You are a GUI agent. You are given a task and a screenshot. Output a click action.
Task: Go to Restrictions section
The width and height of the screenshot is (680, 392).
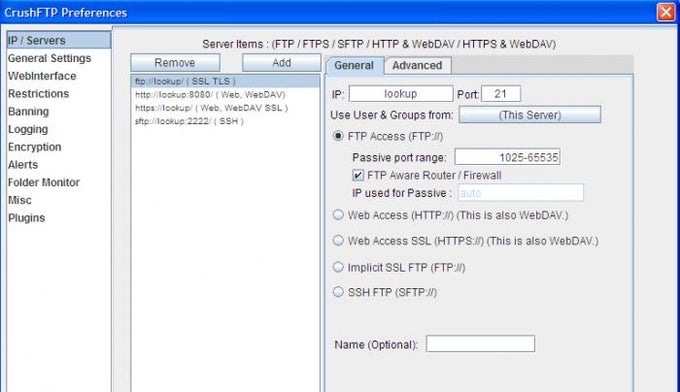38,94
